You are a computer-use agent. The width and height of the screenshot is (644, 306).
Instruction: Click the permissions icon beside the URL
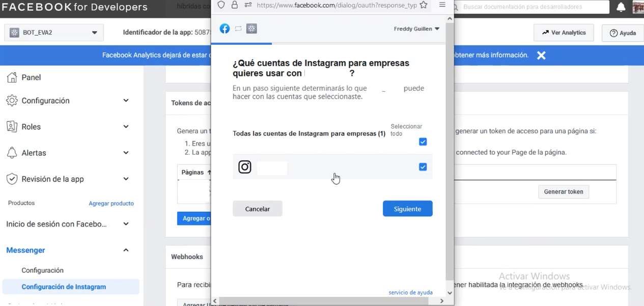tap(248, 5)
